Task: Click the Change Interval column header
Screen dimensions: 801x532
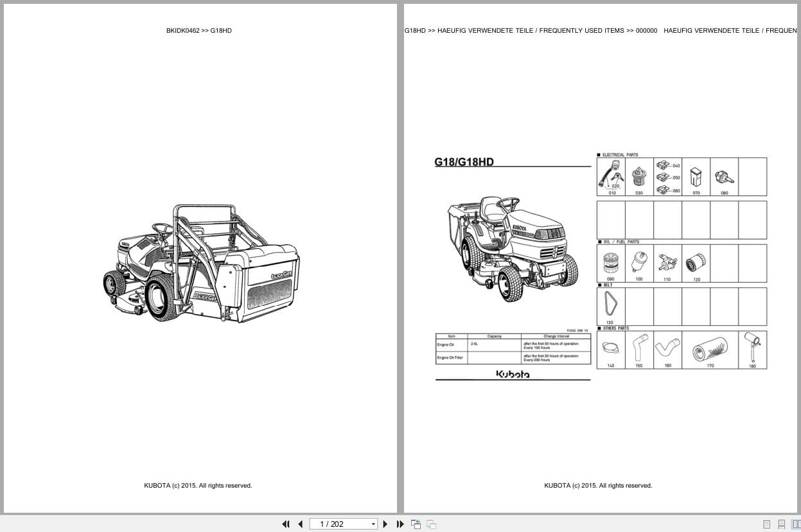Action: tap(556, 336)
